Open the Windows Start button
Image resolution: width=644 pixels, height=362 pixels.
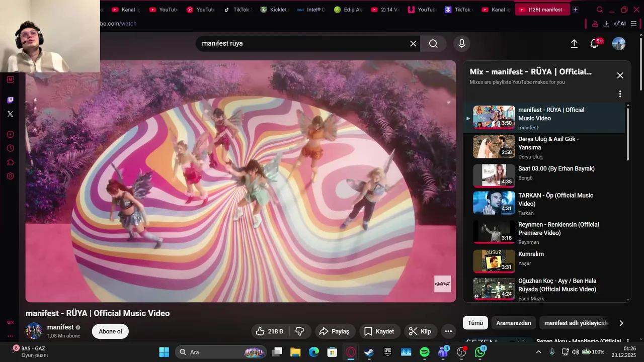164,352
